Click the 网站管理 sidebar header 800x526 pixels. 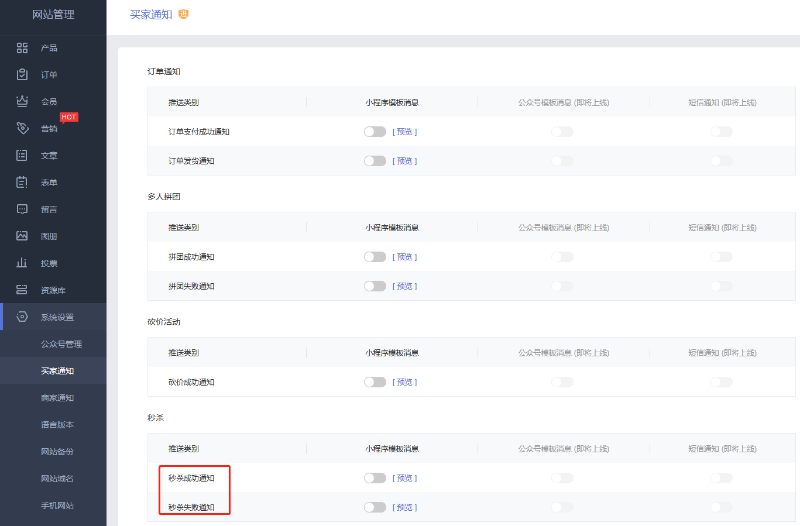[53, 14]
